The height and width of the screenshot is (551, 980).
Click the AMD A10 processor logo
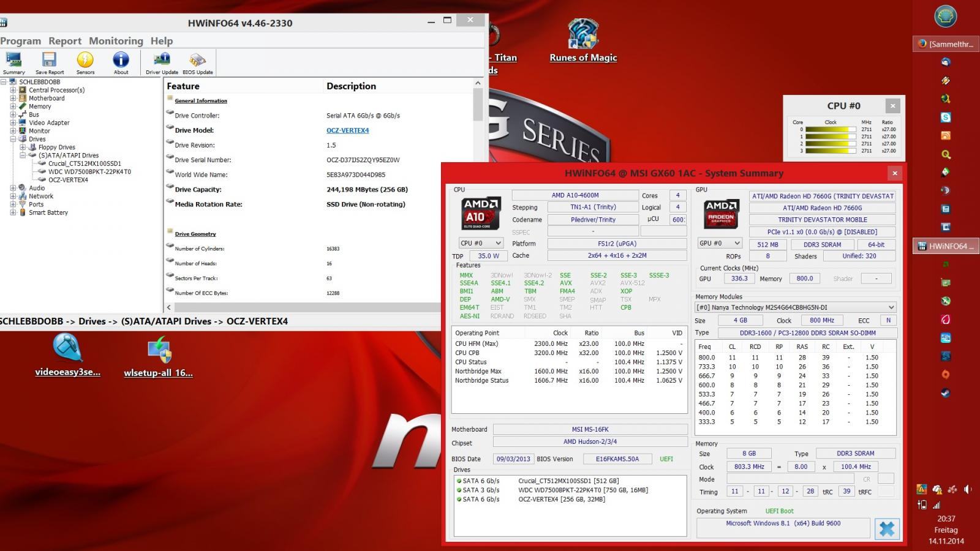[480, 213]
